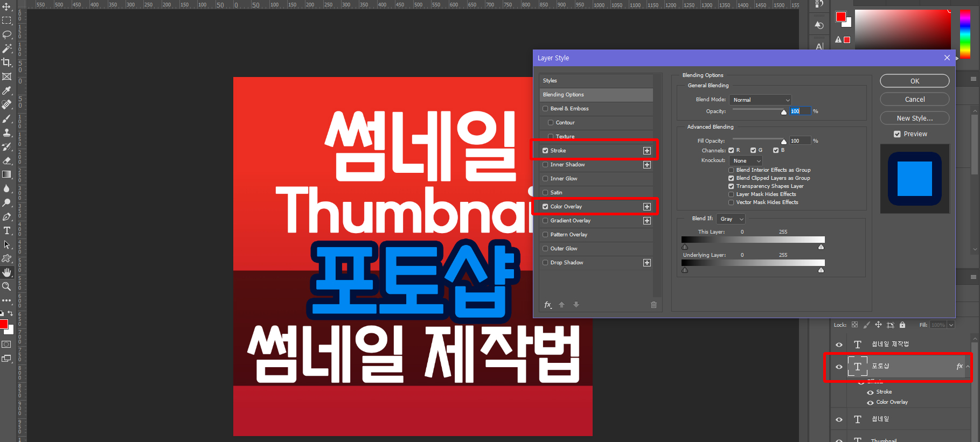
Task: Click OK in Layer Style dialog
Action: [x=915, y=81]
